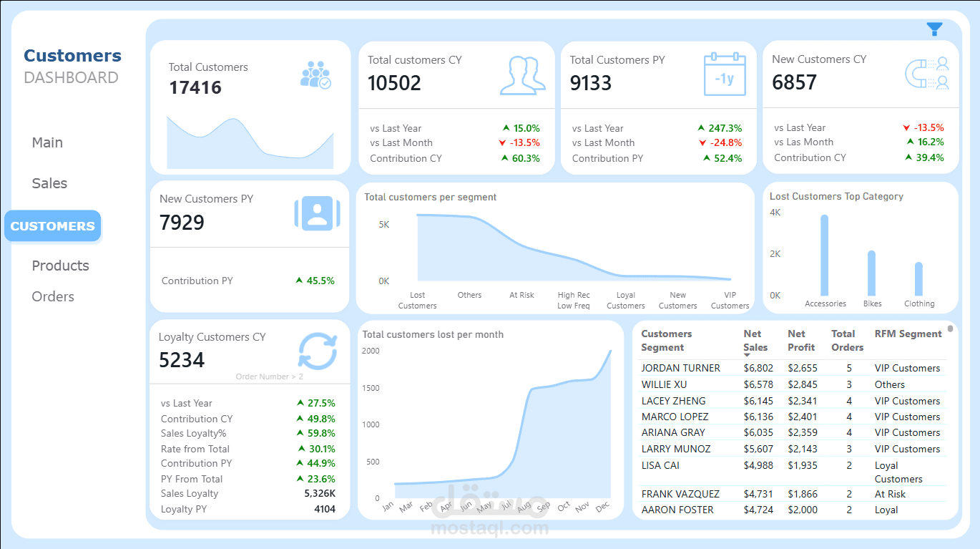This screenshot has height=549, width=980.
Task: Select the Bikes bar in chart
Action: click(x=872, y=273)
